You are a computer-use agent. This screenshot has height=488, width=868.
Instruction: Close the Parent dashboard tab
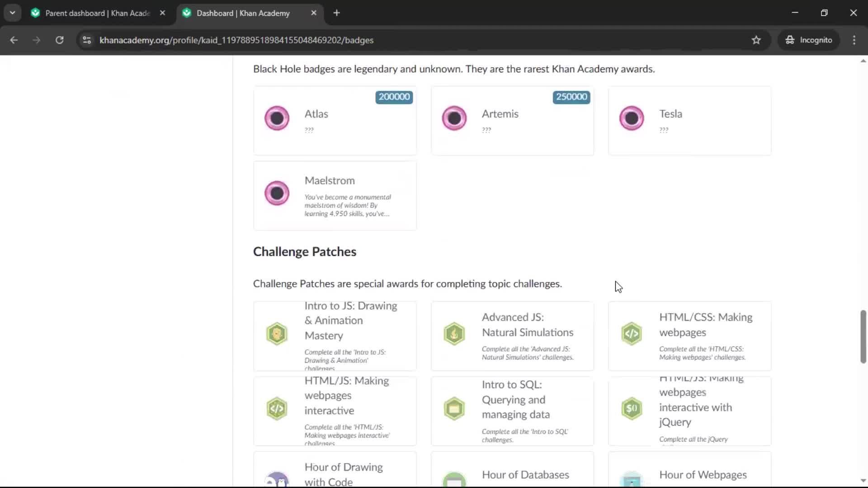pyautogui.click(x=162, y=13)
